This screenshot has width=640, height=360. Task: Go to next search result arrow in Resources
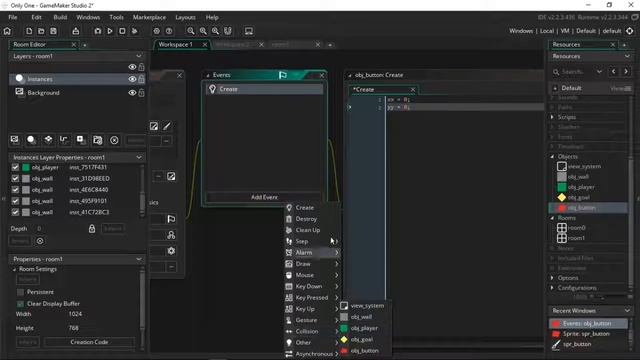pos(626,72)
